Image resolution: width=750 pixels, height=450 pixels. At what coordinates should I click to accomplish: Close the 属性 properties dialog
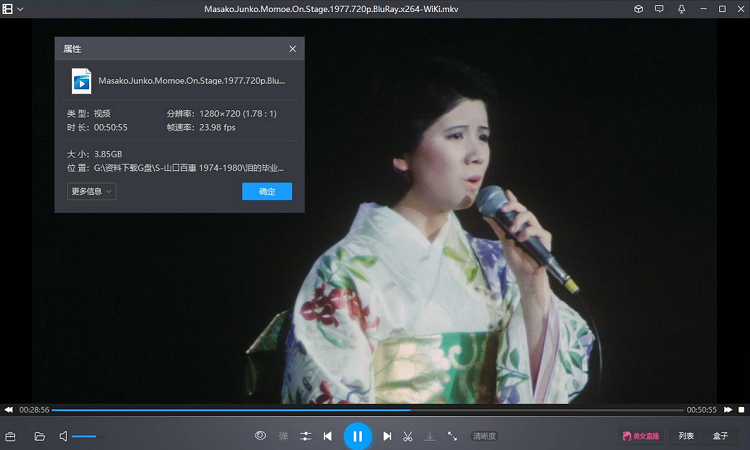[x=292, y=49]
